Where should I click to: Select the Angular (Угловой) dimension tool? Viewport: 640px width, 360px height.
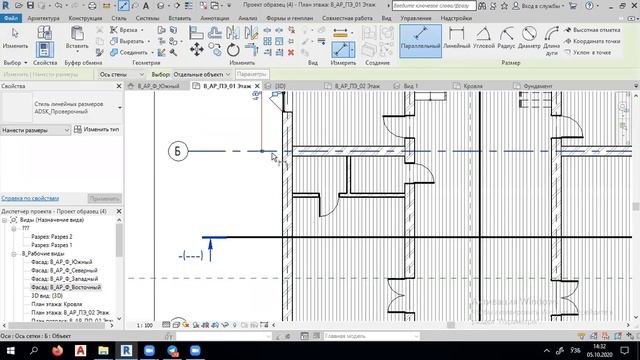483,38
